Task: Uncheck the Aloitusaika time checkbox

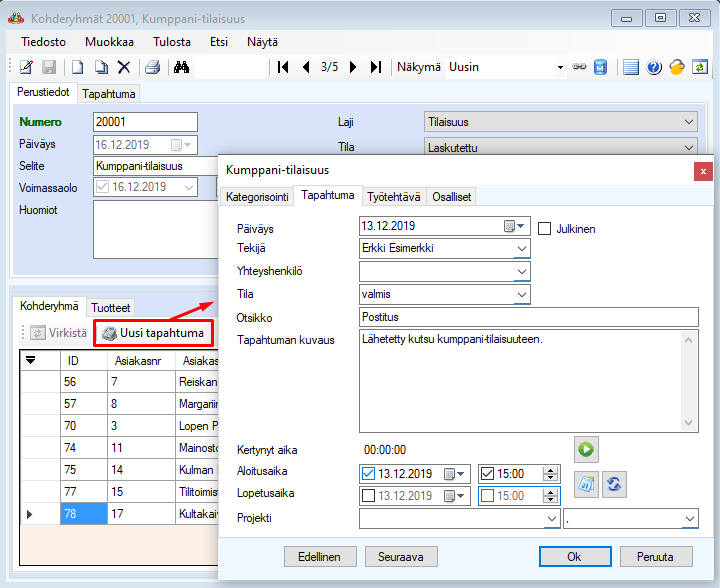Action: click(487, 474)
